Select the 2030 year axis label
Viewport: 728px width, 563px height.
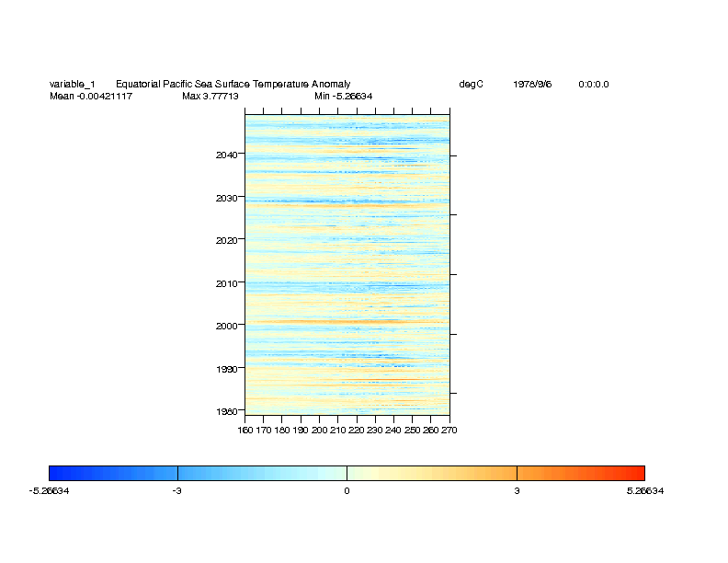tap(228, 198)
